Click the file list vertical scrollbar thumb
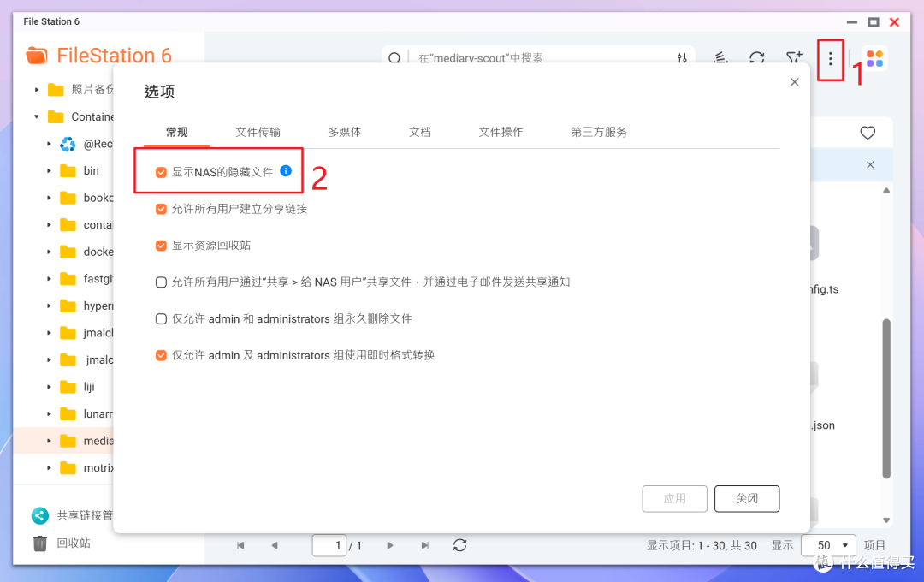This screenshot has width=924, height=582. click(x=886, y=399)
